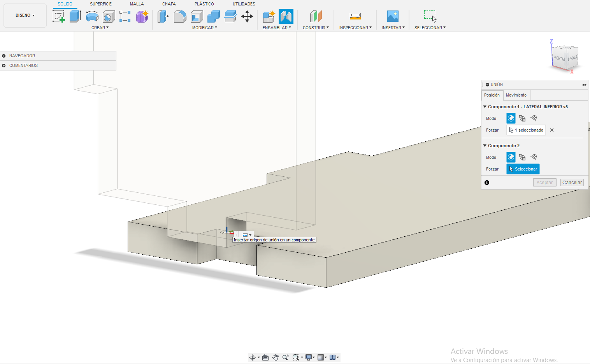Viewport: 590px width, 364px height.
Task: Expand the SELECCIONAR dropdown menu
Action: [x=430, y=28]
